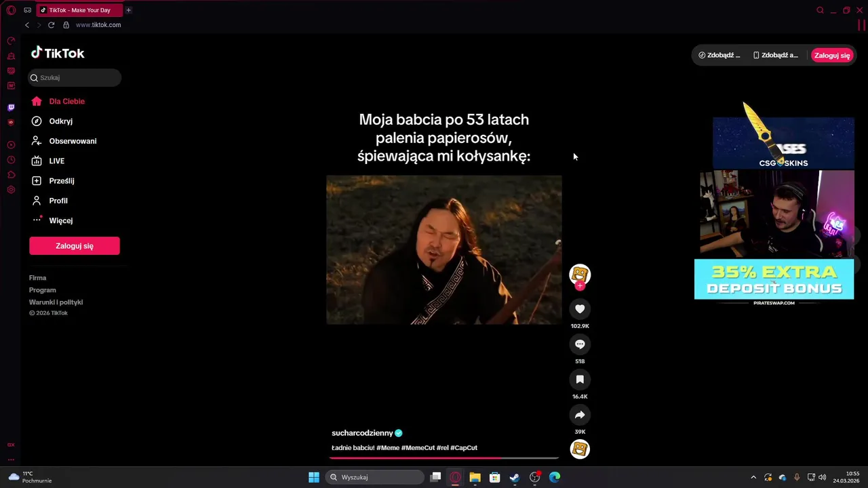Seek on the red video progress bar
Viewport: 868px width, 488px height.
tap(444, 458)
